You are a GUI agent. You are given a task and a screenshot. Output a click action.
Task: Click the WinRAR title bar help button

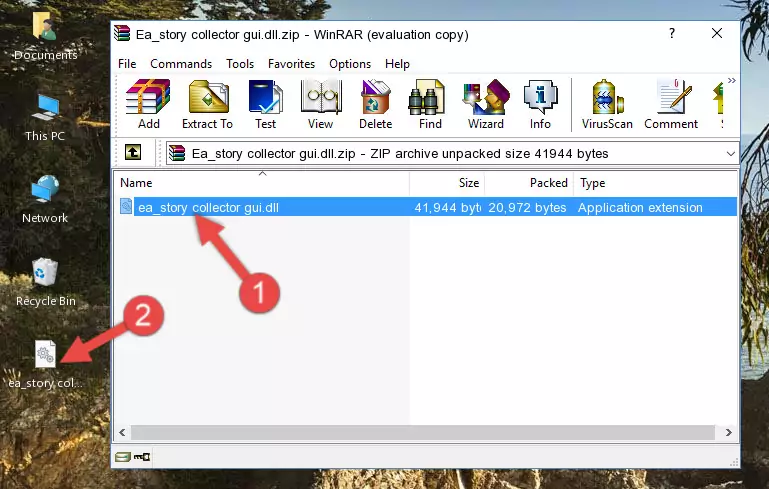(x=672, y=33)
